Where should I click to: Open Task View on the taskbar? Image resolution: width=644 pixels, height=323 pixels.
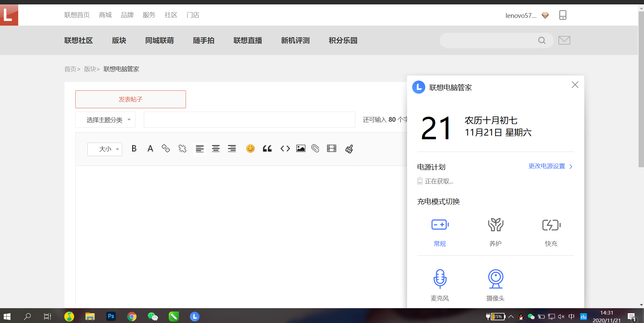[x=48, y=316]
